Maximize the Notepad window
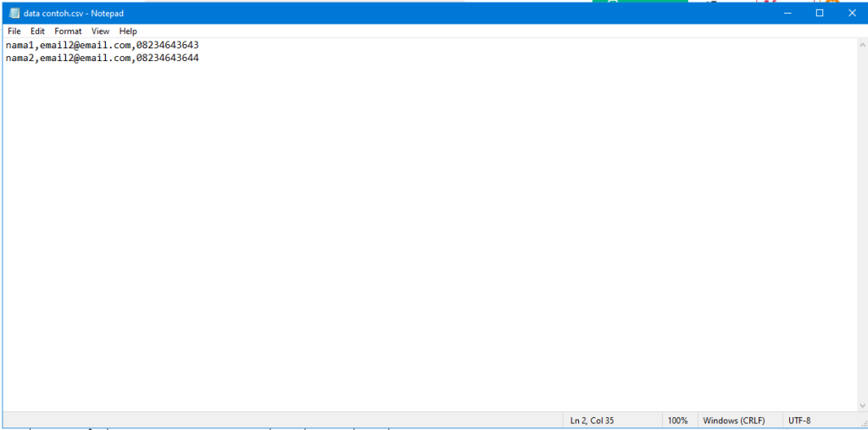The image size is (868, 430). pos(820,13)
